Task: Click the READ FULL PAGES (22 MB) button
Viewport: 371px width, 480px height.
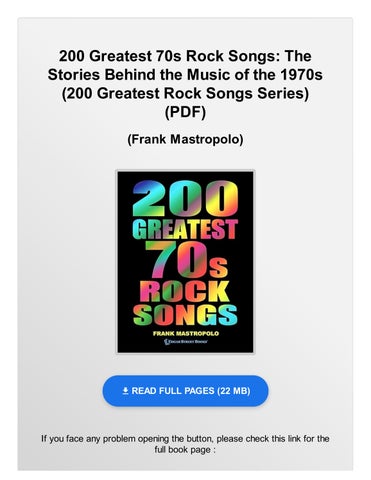Action: [185, 391]
